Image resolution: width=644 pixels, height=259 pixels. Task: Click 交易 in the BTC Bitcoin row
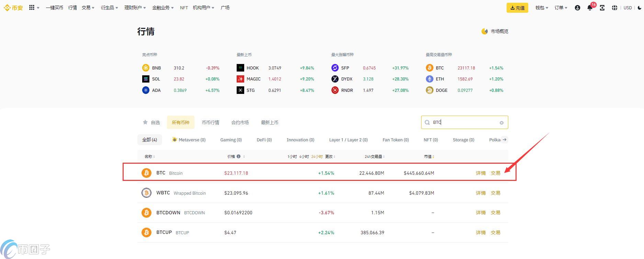[496, 173]
